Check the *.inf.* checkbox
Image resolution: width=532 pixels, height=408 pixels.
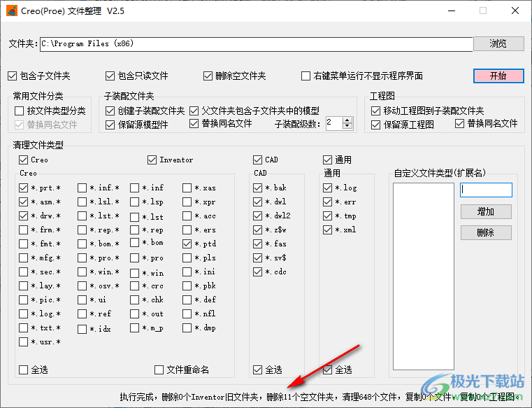pyautogui.click(x=82, y=188)
